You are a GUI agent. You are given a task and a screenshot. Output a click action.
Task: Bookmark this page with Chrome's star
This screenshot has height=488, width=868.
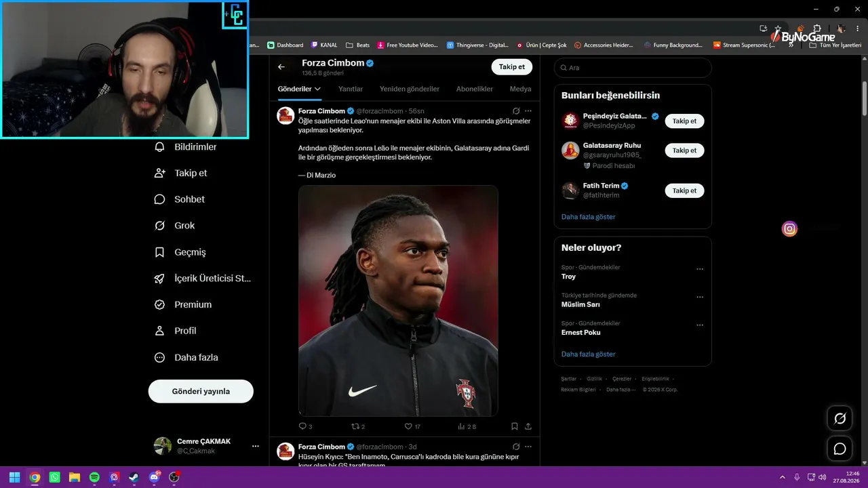778,28
